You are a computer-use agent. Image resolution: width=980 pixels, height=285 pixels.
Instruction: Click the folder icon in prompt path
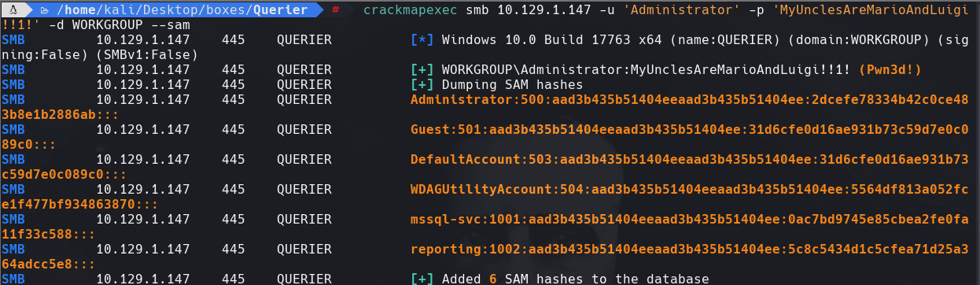click(45, 9)
